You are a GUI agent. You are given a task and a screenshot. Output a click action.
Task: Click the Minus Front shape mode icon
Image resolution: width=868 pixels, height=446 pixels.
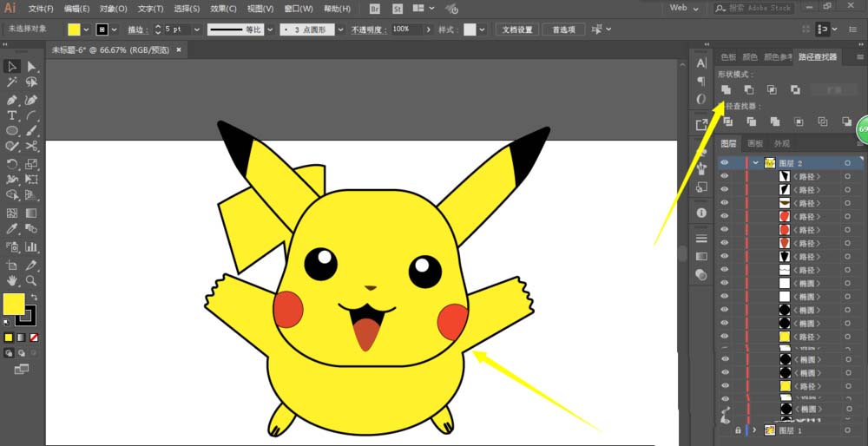tap(748, 89)
